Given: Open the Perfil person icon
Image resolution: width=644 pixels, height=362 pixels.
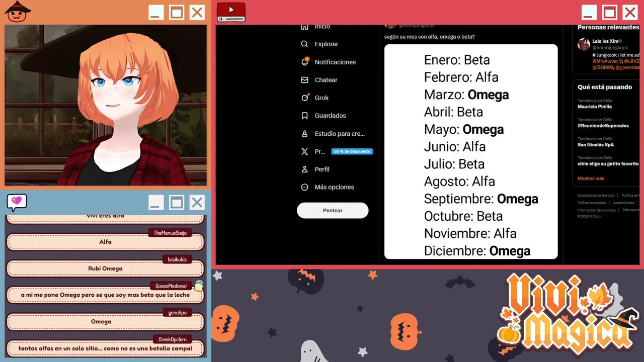Looking at the screenshot, I should point(304,169).
